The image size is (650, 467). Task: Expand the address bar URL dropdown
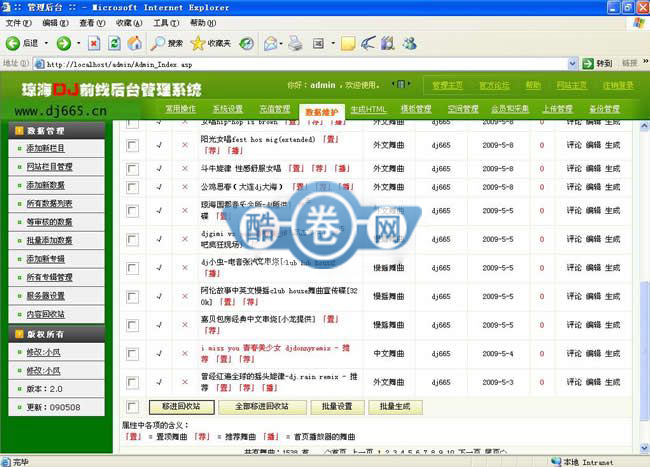(572, 64)
